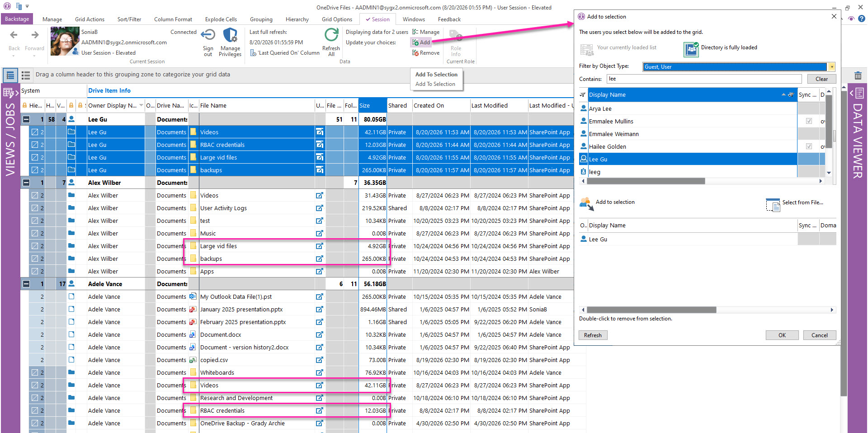
Task: Click the Select from File icon
Action: pos(773,205)
